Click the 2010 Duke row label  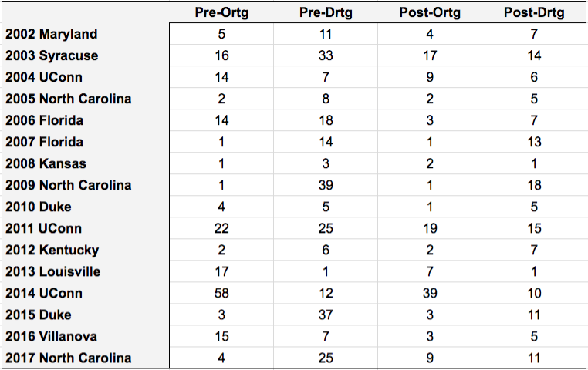tap(39, 207)
